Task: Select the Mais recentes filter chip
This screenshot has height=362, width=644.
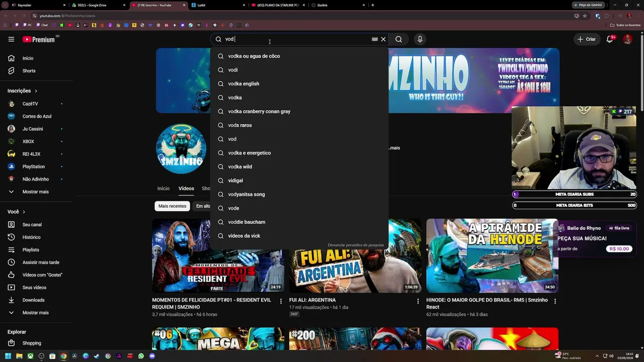Action: click(x=172, y=206)
